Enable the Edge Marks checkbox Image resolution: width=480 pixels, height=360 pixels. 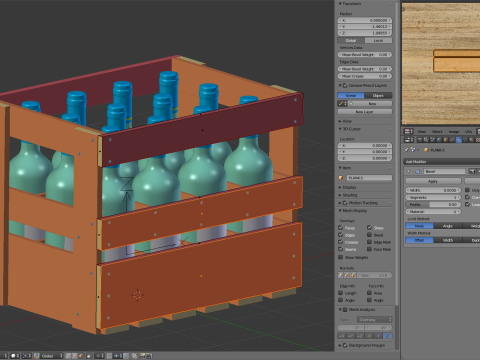369,242
